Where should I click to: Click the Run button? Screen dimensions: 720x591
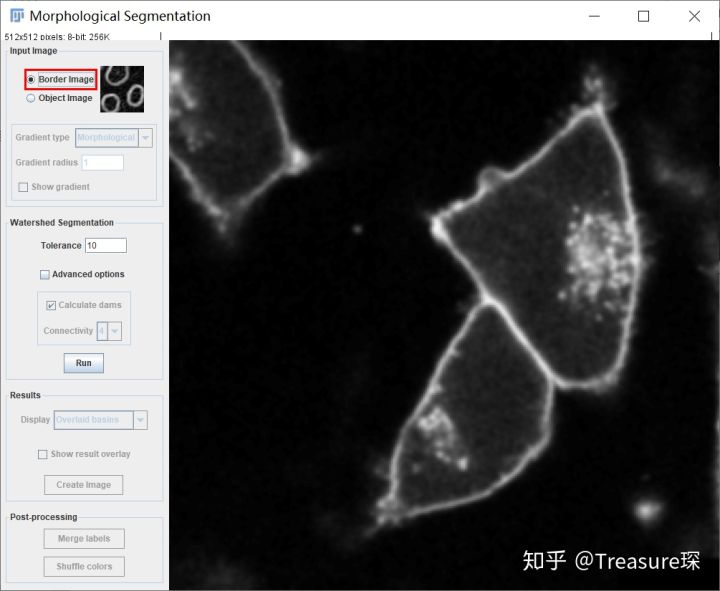[x=84, y=363]
